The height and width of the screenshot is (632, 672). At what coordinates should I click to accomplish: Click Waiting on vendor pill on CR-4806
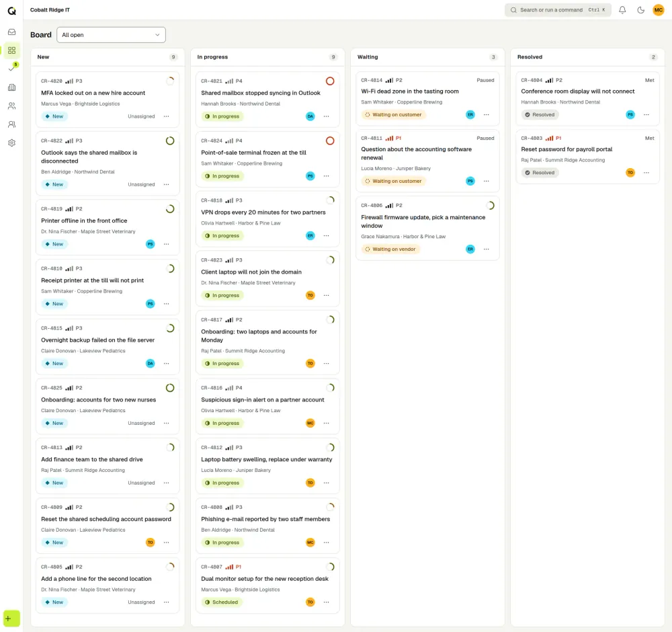pos(390,249)
